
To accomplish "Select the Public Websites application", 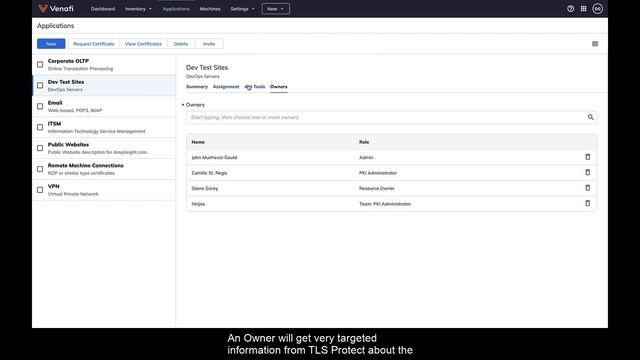I will (104, 148).
